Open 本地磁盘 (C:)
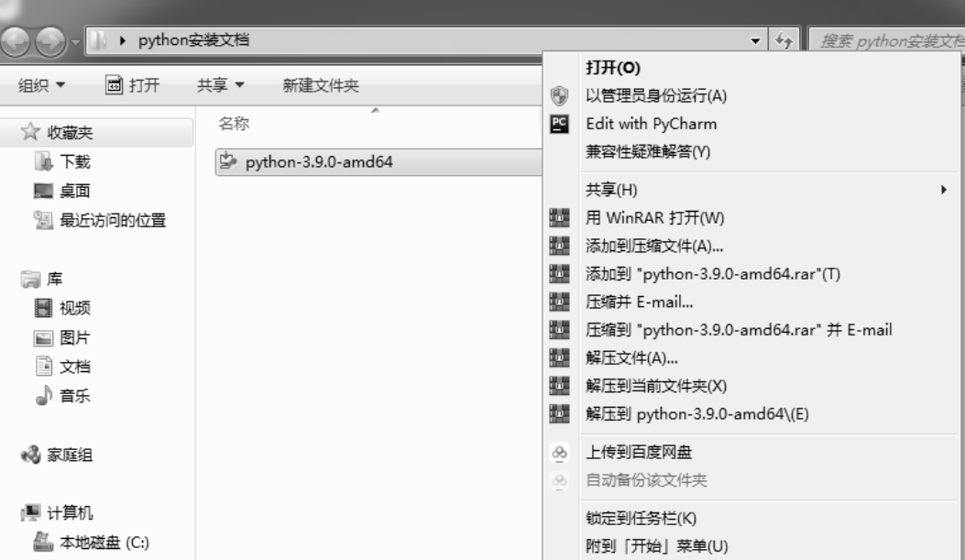This screenshot has width=965, height=560. pos(104,543)
